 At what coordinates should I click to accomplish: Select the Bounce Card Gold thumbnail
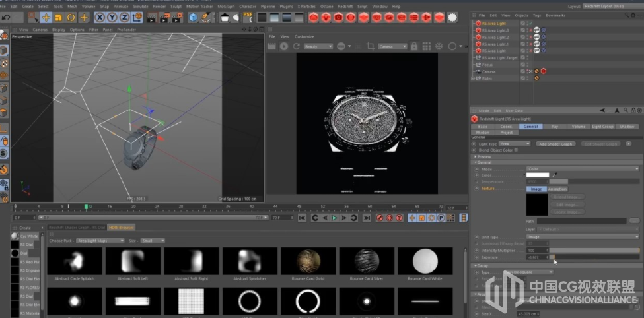pos(308,261)
